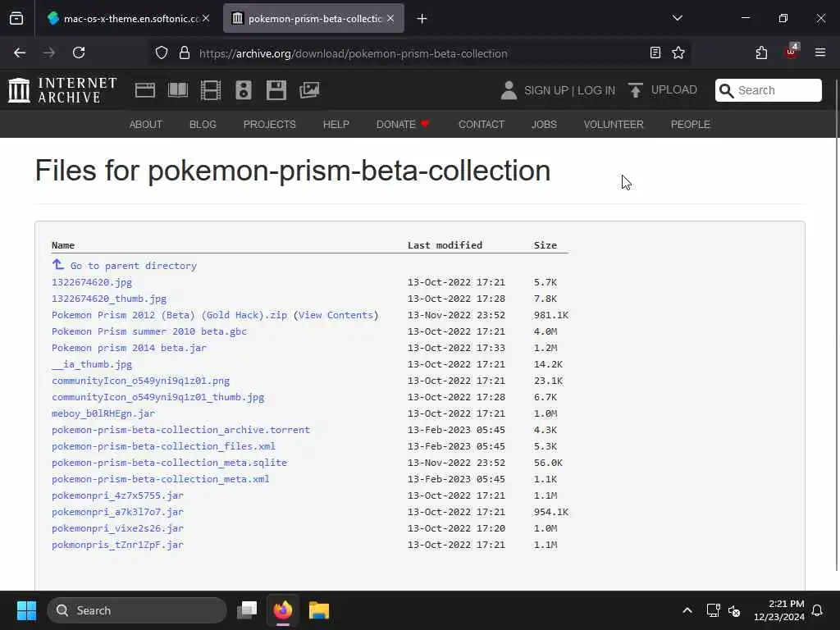
Task: Show hidden system tray icons chevron
Action: [687, 610]
